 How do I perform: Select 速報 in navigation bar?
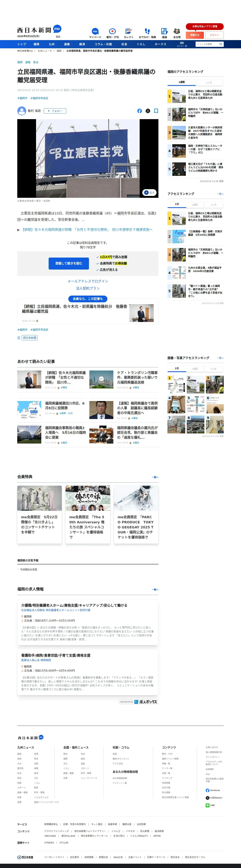[67, 44]
